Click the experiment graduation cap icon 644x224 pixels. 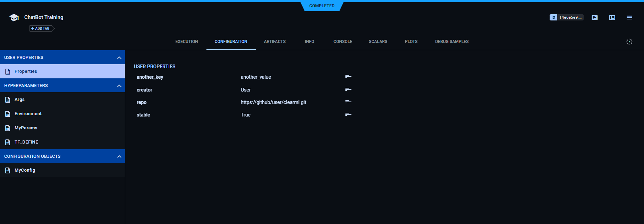14,18
